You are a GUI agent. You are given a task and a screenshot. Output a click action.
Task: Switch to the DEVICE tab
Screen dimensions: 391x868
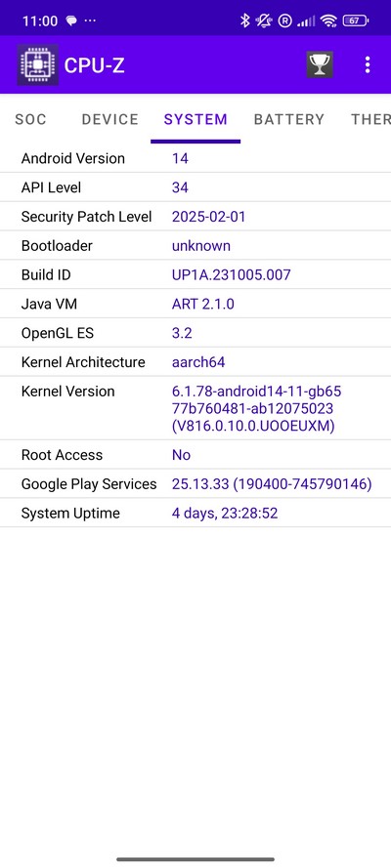coord(109,119)
